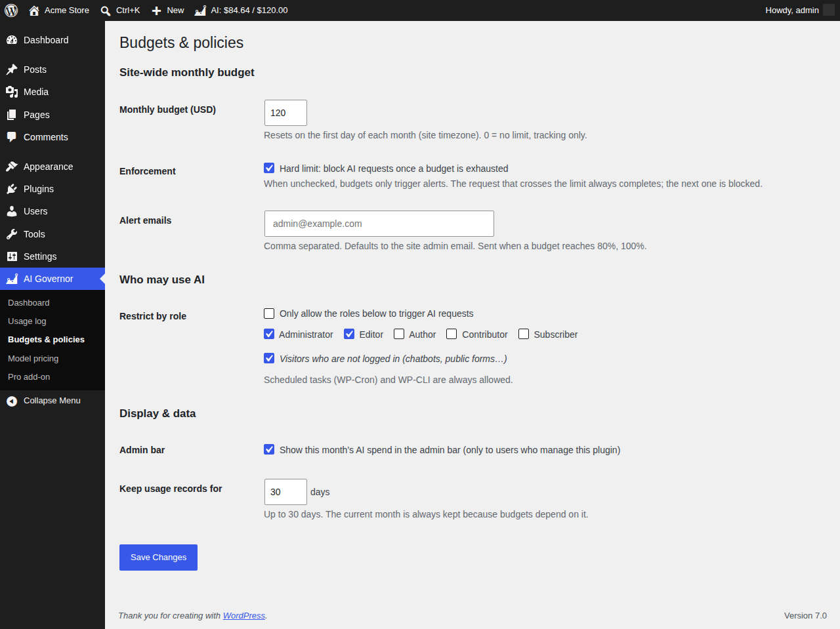Click the AI spend chart icon in admin bar
Viewport: 840px width, 629px height.
coord(200,10)
